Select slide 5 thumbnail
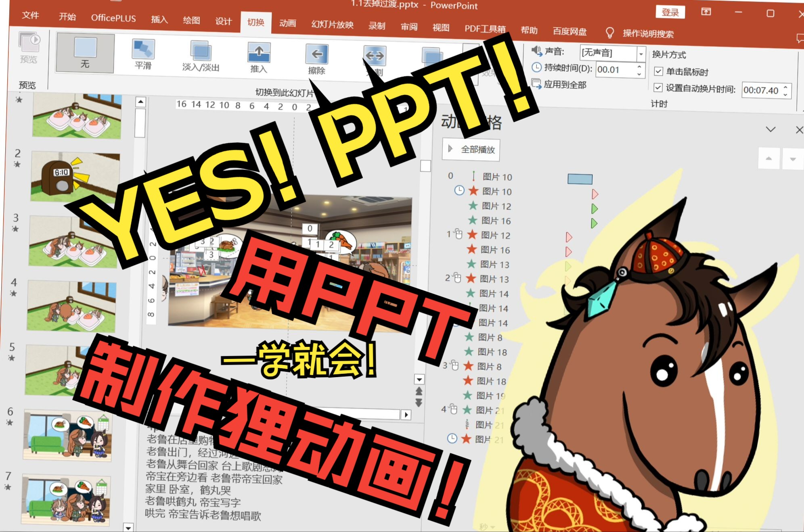This screenshot has width=804, height=532. 57,370
